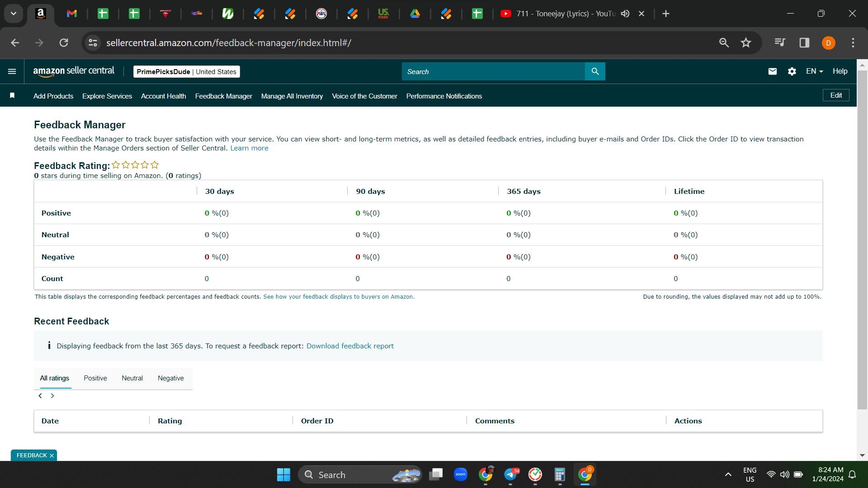This screenshot has width=868, height=488.
Task: View site information icon in address bar
Action: [93, 42]
